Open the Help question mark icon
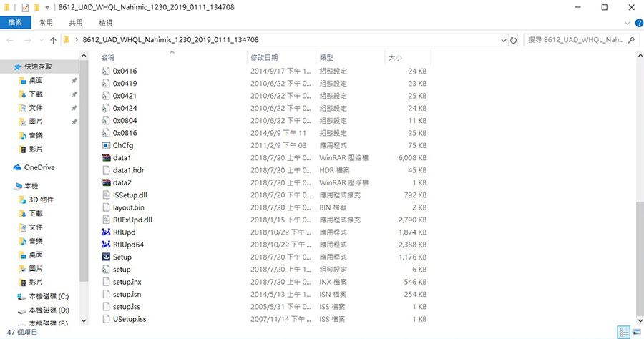The width and height of the screenshot is (644, 339). pyautogui.click(x=639, y=23)
